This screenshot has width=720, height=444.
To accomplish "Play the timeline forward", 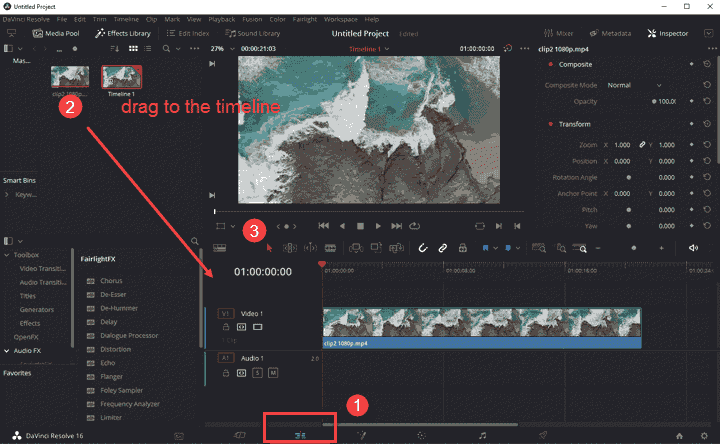I will [x=378, y=226].
